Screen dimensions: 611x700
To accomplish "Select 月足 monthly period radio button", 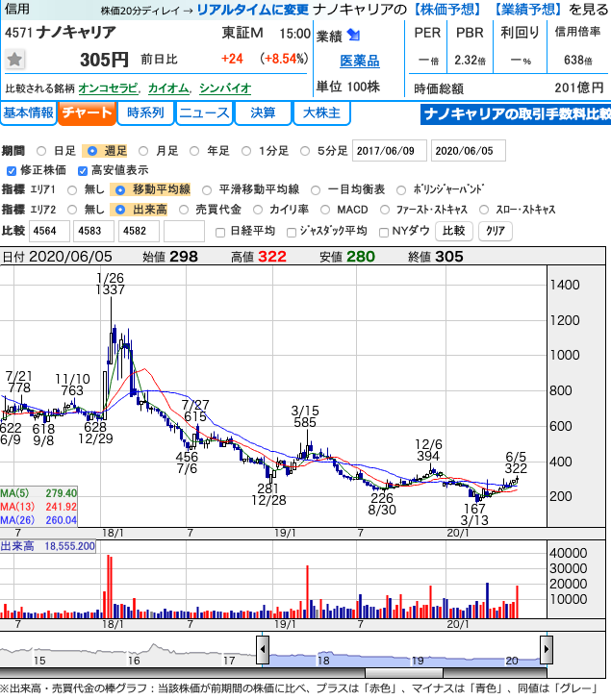I will 143,151.
